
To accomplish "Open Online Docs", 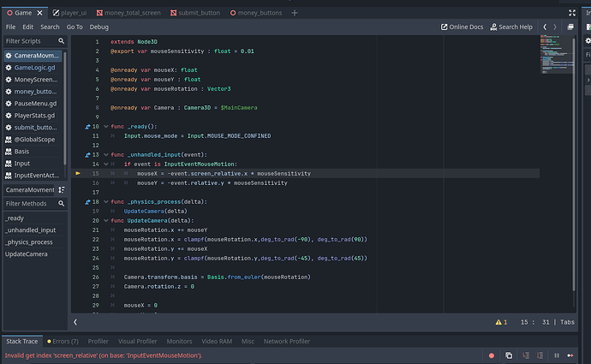I will point(463,27).
